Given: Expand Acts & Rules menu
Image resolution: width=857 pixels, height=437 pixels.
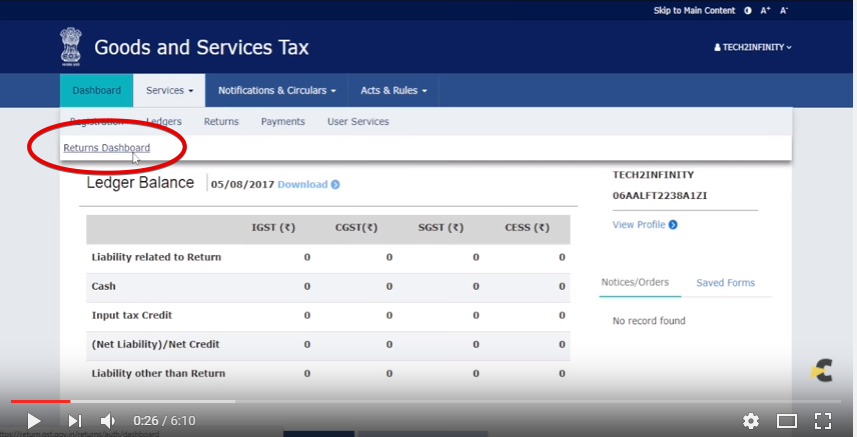Looking at the screenshot, I should (x=394, y=90).
